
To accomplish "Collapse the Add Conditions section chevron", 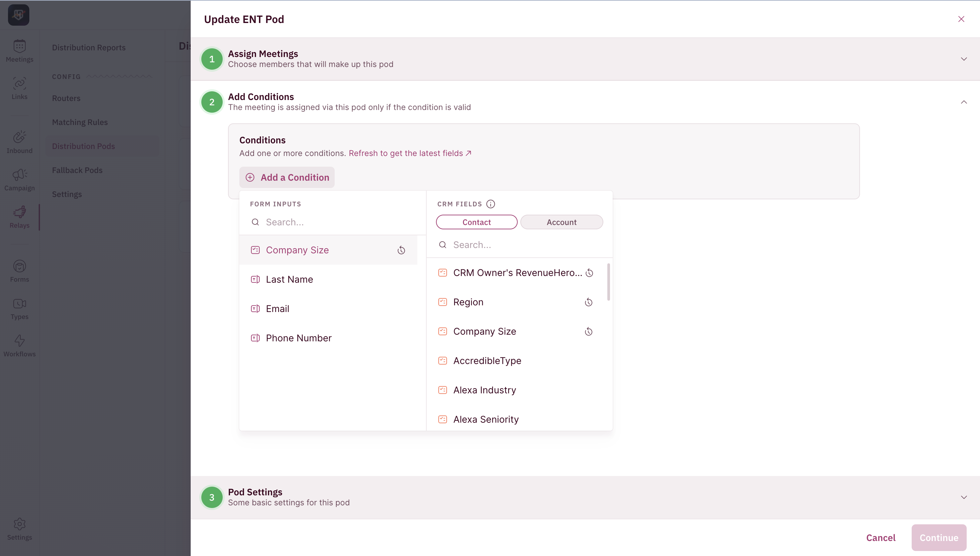I will pos(964,102).
